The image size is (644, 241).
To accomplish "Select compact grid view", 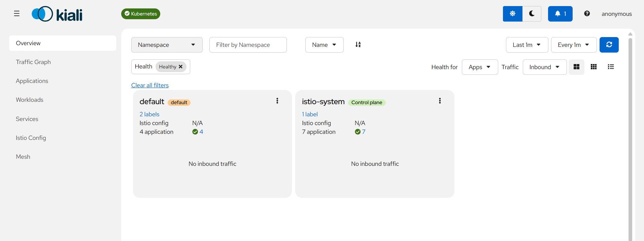I will point(594,67).
